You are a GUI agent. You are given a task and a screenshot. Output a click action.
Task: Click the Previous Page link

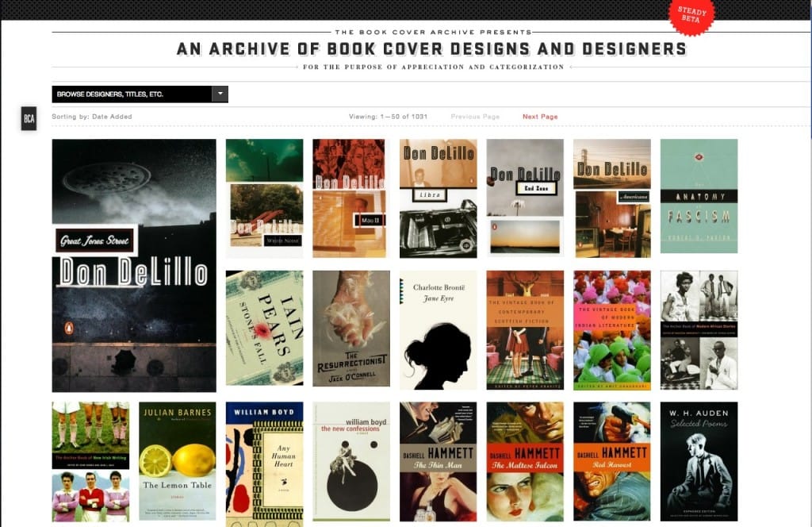pyautogui.click(x=475, y=117)
